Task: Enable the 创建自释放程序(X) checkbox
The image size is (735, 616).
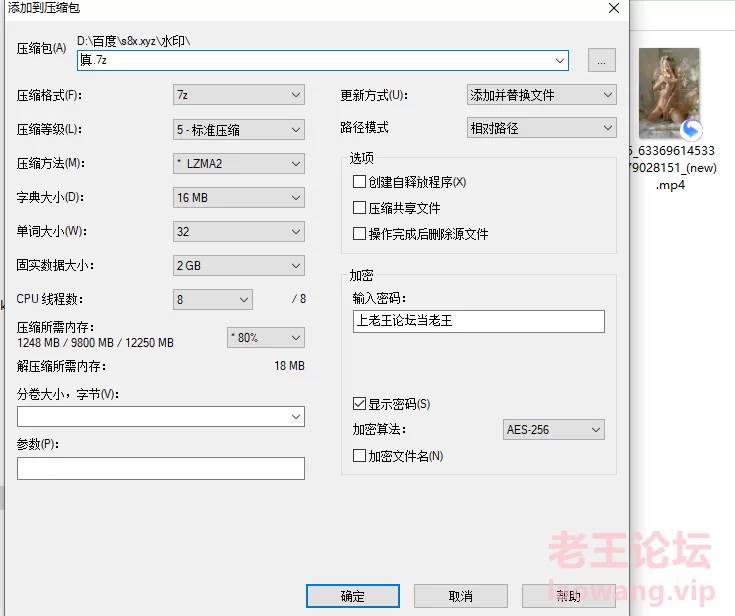Action: [359, 181]
